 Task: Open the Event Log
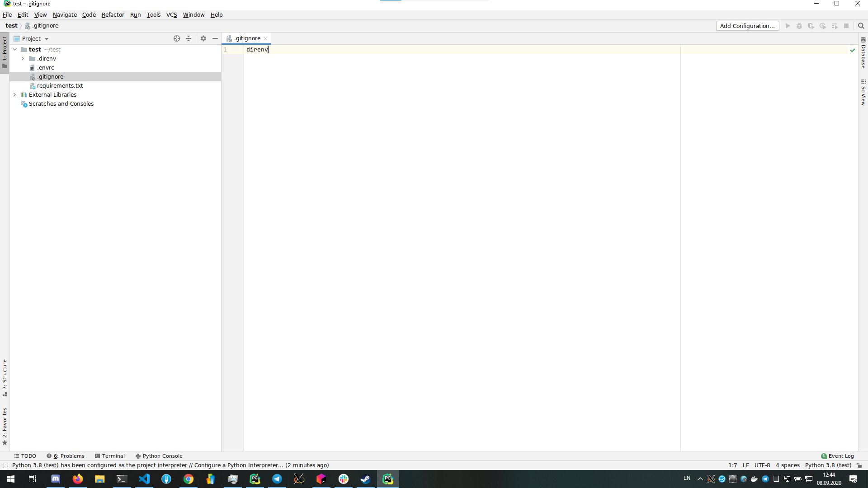837,456
